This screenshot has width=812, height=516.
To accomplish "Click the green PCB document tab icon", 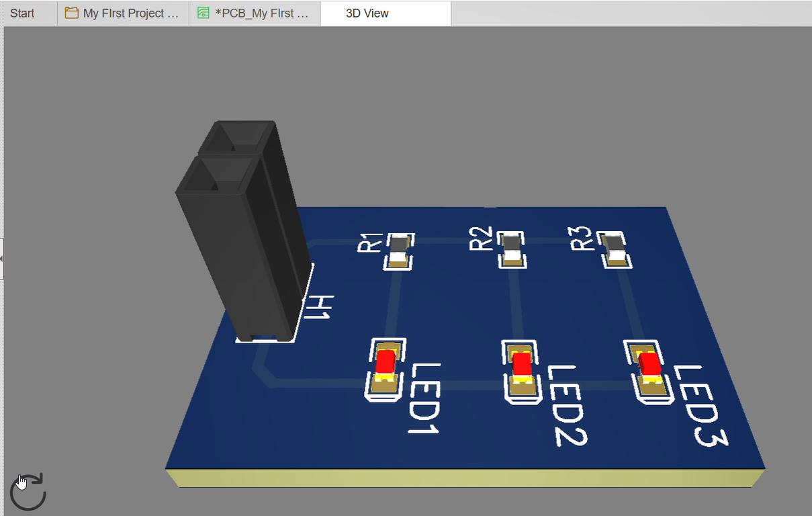I will (x=204, y=13).
